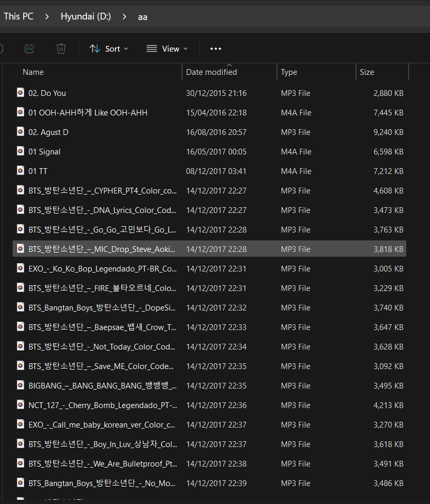The height and width of the screenshot is (504, 430).
Task: Select file name BTS_Bangtan_Boys No_Mo...
Action: [102, 483]
